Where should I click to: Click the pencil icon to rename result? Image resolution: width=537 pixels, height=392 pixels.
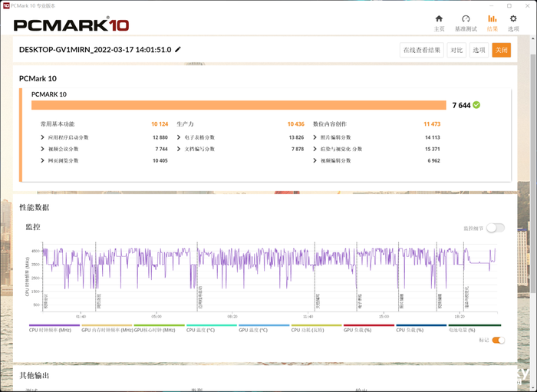[x=179, y=50]
